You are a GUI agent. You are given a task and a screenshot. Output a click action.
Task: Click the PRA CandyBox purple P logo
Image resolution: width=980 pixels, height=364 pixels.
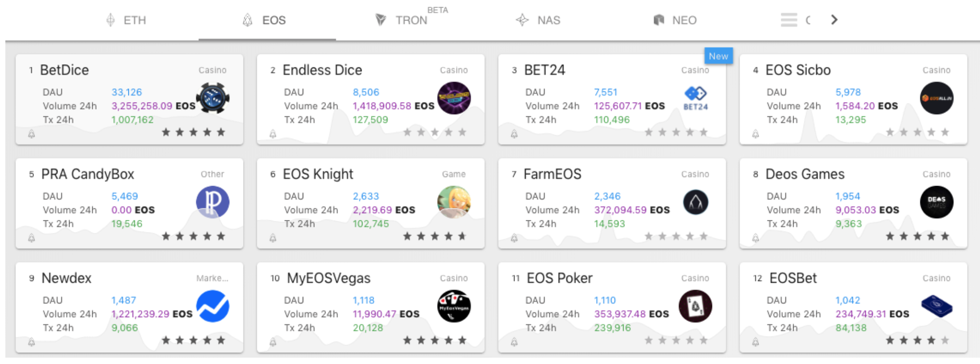[213, 202]
